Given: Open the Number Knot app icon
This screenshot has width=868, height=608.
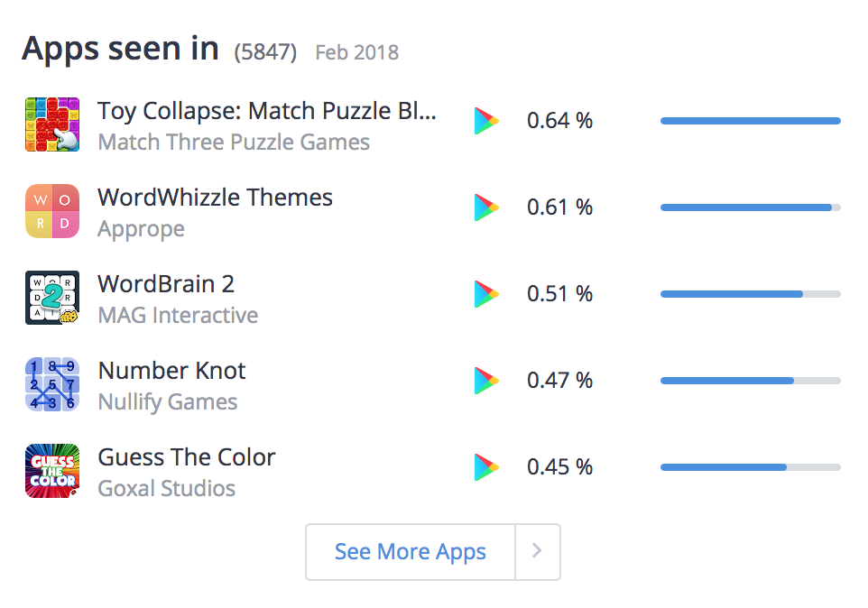Looking at the screenshot, I should tap(52, 384).
